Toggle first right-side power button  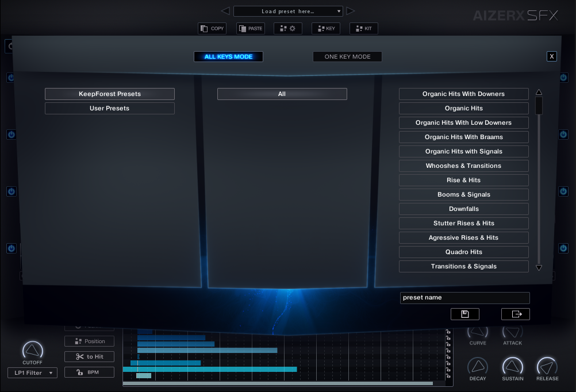563,78
